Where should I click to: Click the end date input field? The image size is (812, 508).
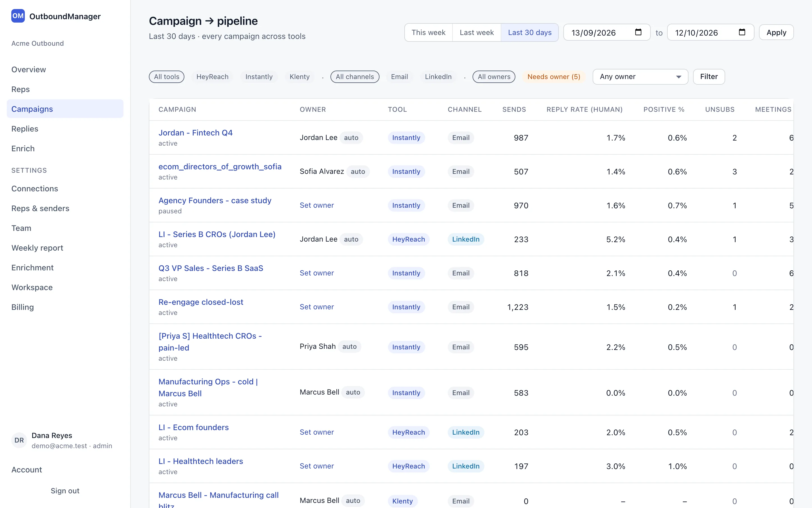710,32
